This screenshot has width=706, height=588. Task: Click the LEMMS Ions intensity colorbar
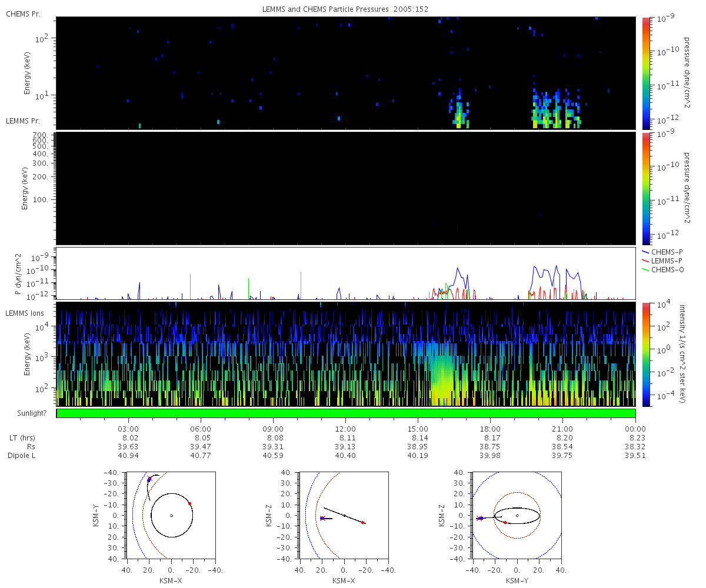(x=645, y=354)
